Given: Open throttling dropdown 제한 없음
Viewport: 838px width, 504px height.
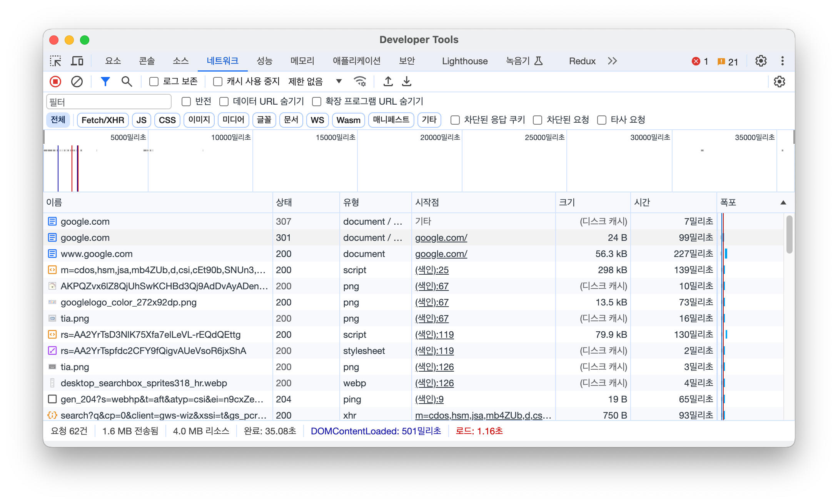Looking at the screenshot, I should click(315, 82).
